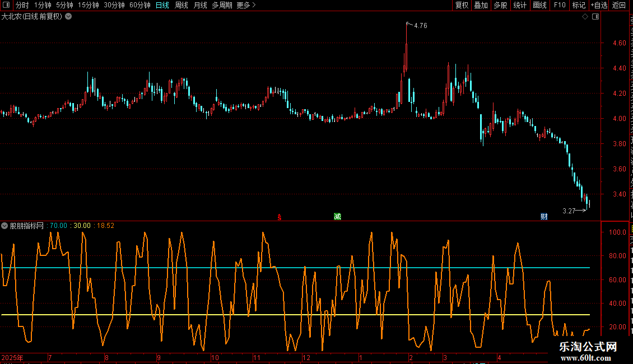Select the 1分钟 period
Image resolution: width=633 pixels, height=364 pixels.
click(x=43, y=5)
